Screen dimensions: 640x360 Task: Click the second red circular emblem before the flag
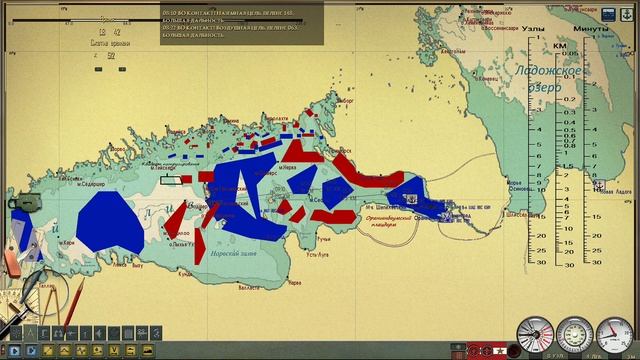click(487, 351)
